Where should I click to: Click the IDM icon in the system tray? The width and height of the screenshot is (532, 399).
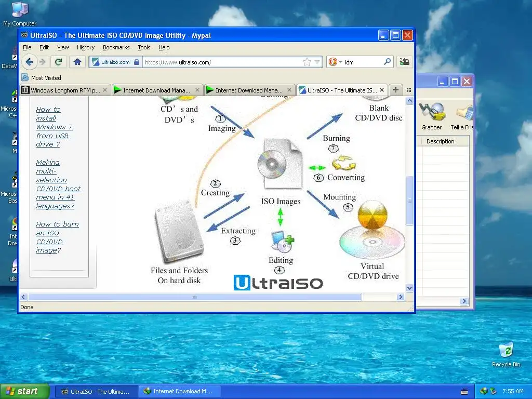[483, 391]
